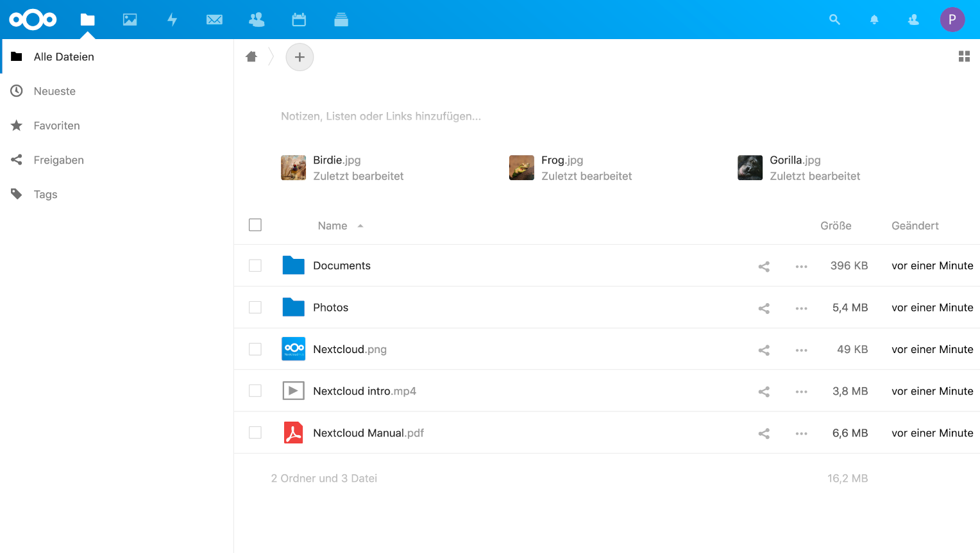Open the Documents folder
Image resolution: width=980 pixels, height=553 pixels.
pos(342,265)
